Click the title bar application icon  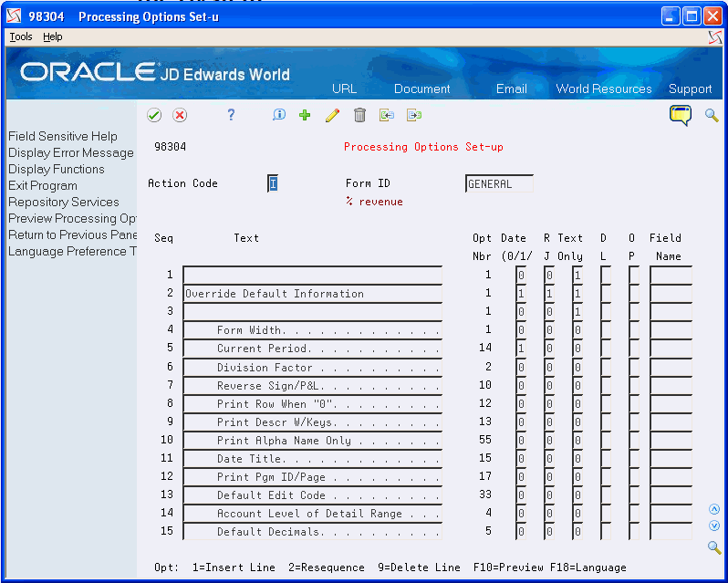point(14,16)
